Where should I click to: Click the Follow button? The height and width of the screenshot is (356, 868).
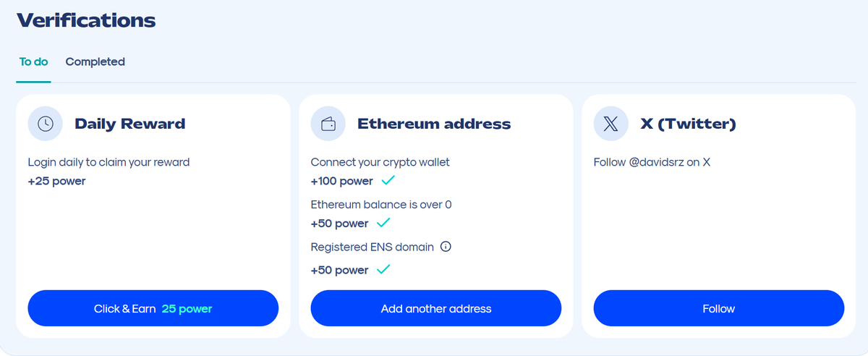tap(719, 309)
